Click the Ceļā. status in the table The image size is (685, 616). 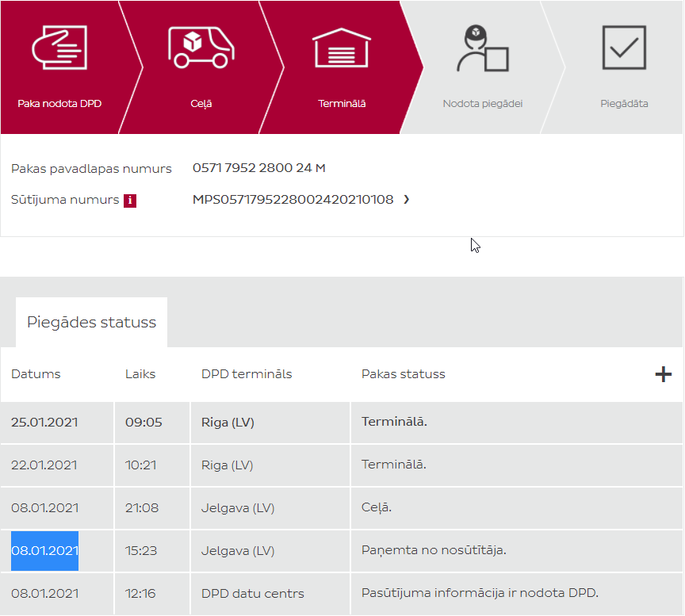[377, 507]
